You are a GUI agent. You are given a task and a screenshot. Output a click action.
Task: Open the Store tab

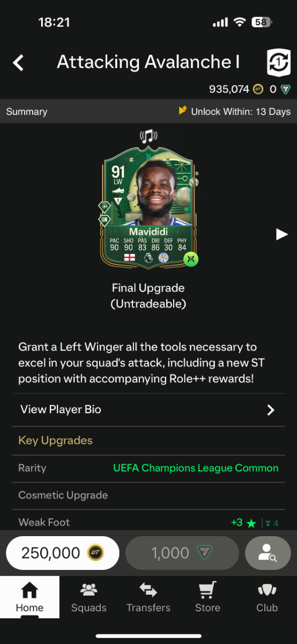pyautogui.click(x=207, y=597)
